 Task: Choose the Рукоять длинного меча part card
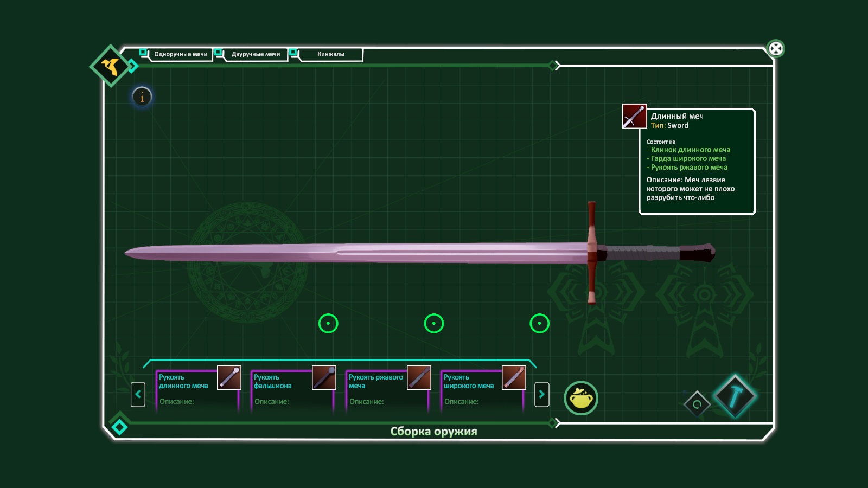click(198, 390)
